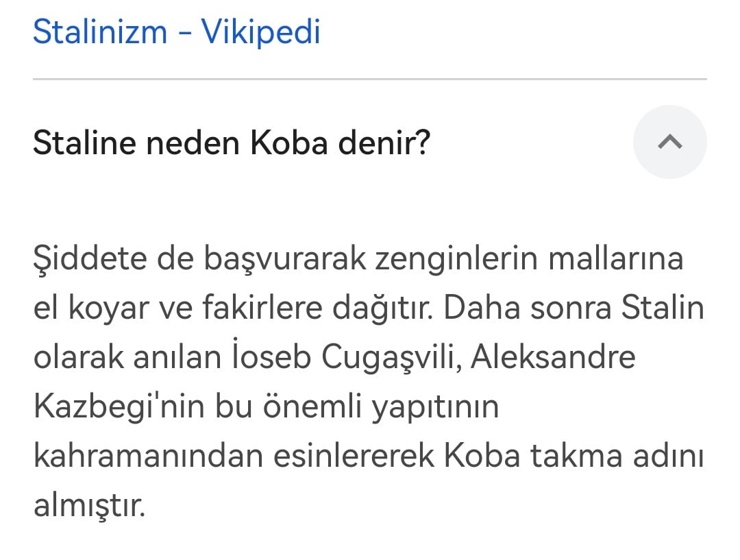Click the words 'takma adını' in the answer

pyautogui.click(x=617, y=456)
